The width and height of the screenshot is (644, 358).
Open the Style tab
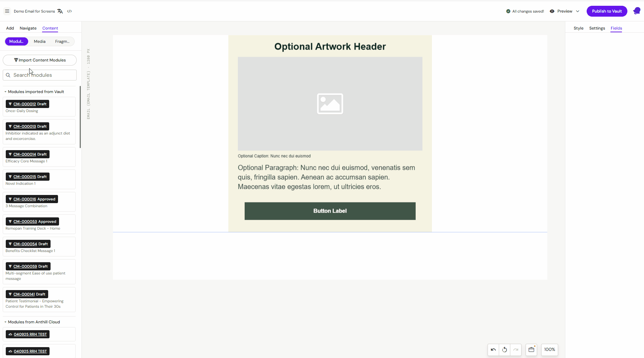pos(579,28)
